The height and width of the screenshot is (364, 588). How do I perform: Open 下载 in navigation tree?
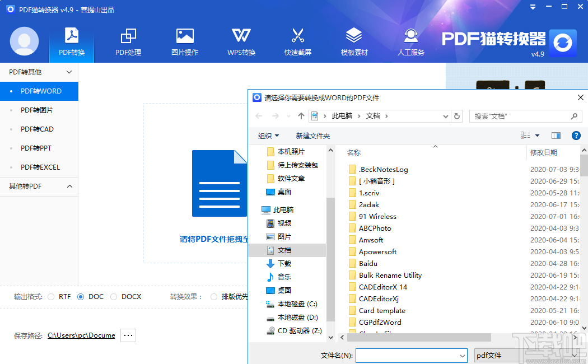pos(284,264)
